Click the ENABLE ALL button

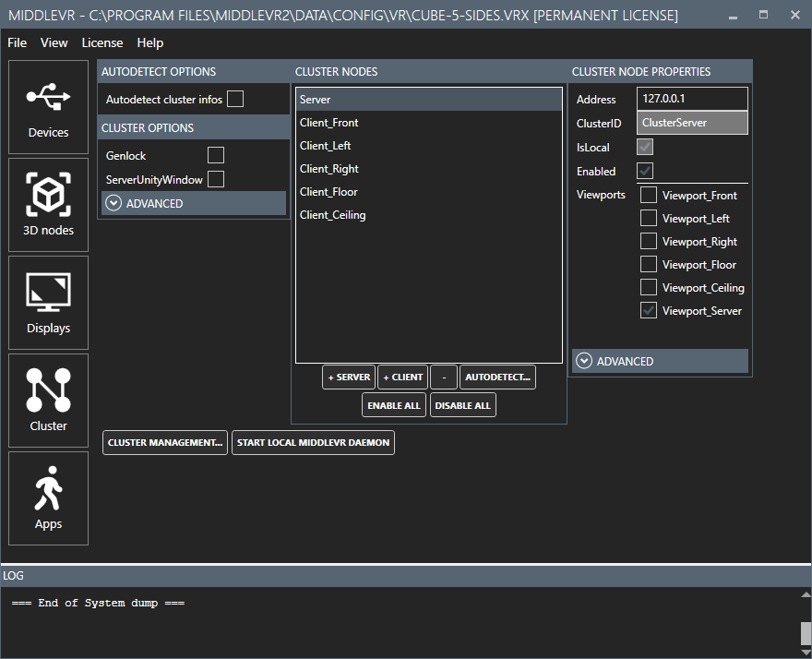point(394,405)
